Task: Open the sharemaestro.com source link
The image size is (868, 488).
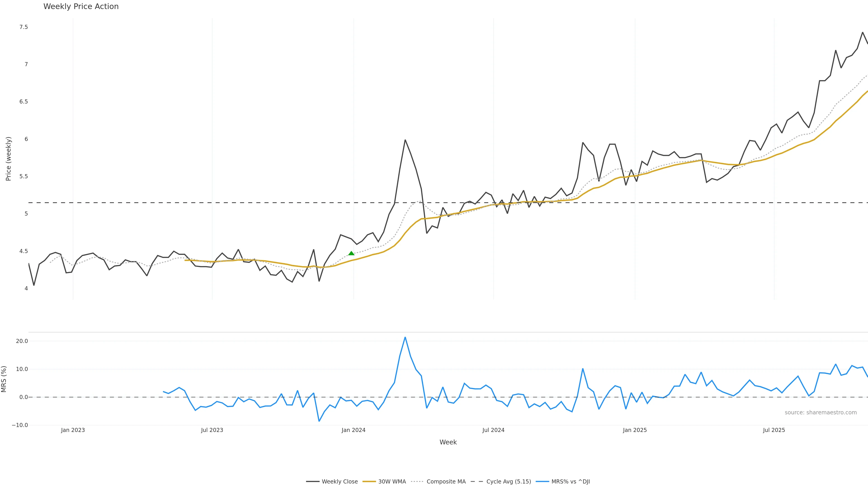Action: pos(821,413)
